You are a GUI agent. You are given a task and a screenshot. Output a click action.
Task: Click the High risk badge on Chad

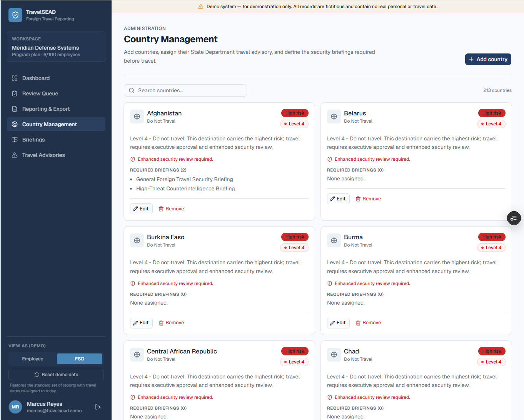tap(492, 351)
